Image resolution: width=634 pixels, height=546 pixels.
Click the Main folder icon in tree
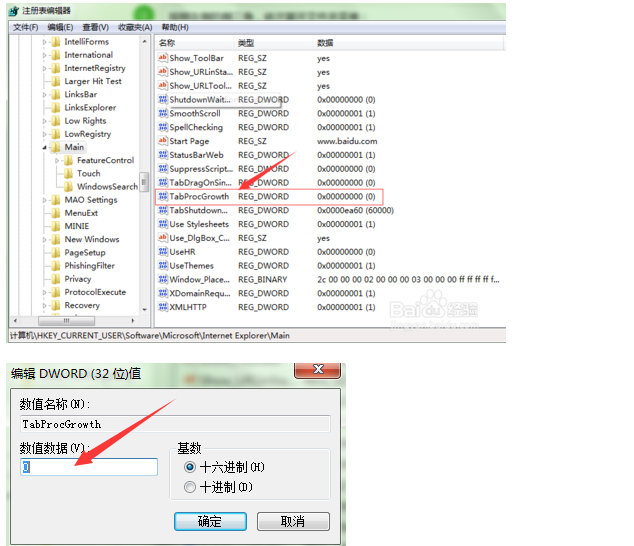(56, 147)
